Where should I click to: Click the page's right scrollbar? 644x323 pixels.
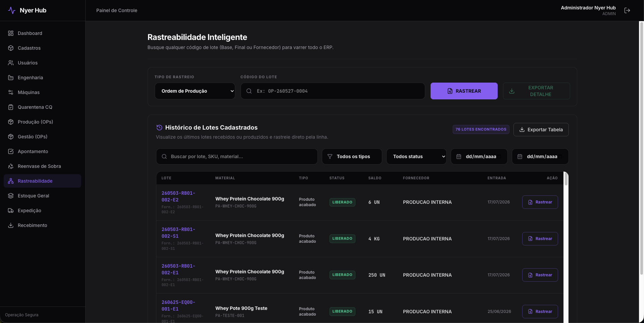coord(641,148)
